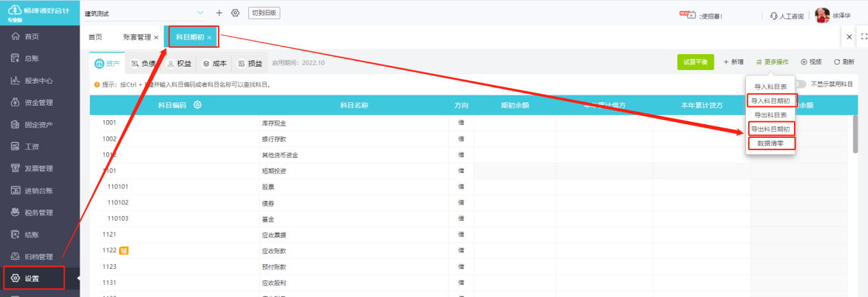This screenshot has height=297, width=868.
Task: Toggle 不显示禁用科目 switch
Action: coord(799,84)
